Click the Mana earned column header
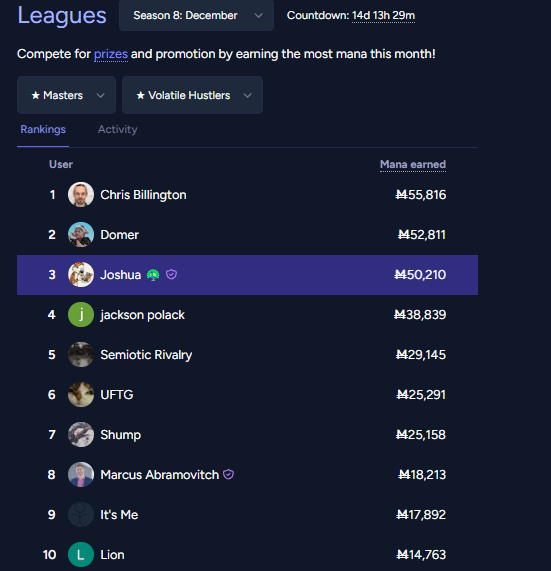Viewport: 551px width, 571px height. pos(413,164)
